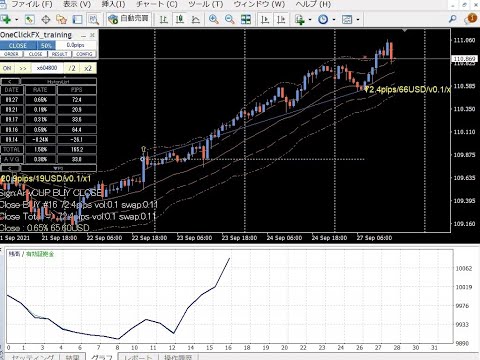480x360 pixels.
Task: Switch to the 結果 tab
Action: [72, 357]
